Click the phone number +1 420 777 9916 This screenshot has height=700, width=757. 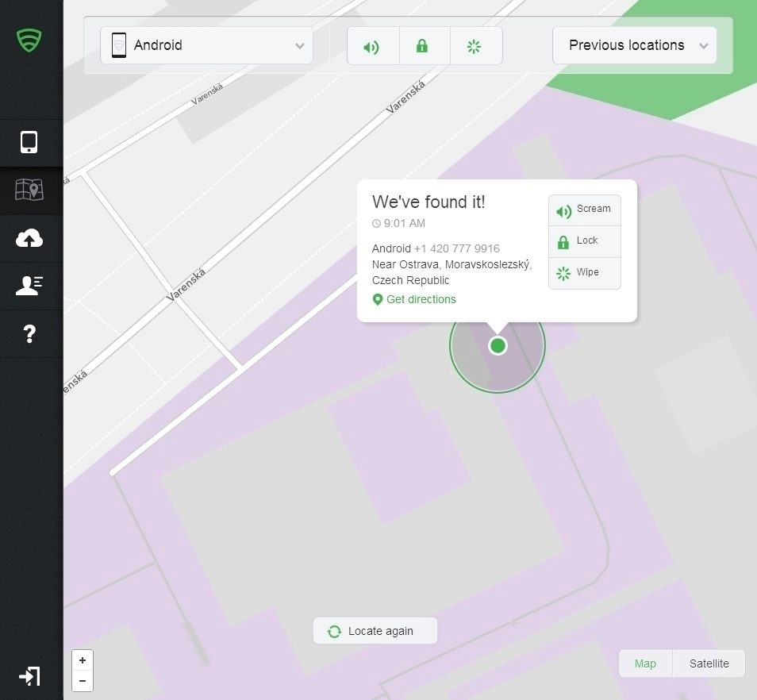pos(457,248)
